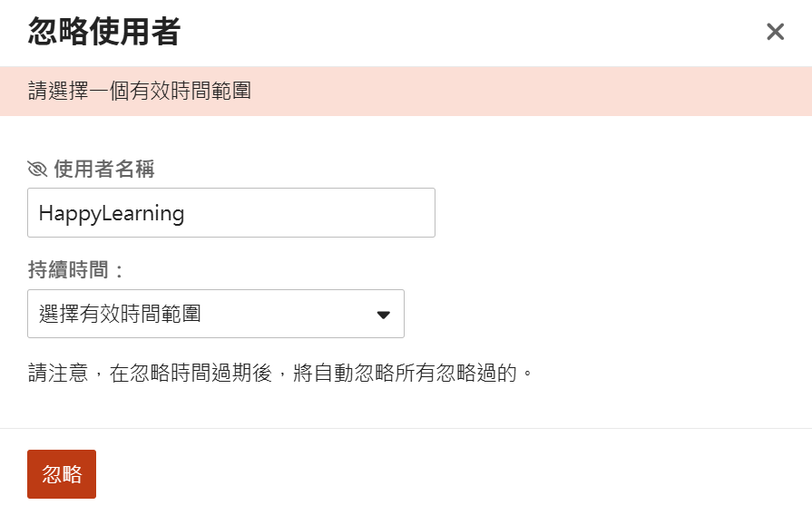Close the 忽略使用者 dialog with X
Viewport: 812px width, 515px height.
(775, 33)
